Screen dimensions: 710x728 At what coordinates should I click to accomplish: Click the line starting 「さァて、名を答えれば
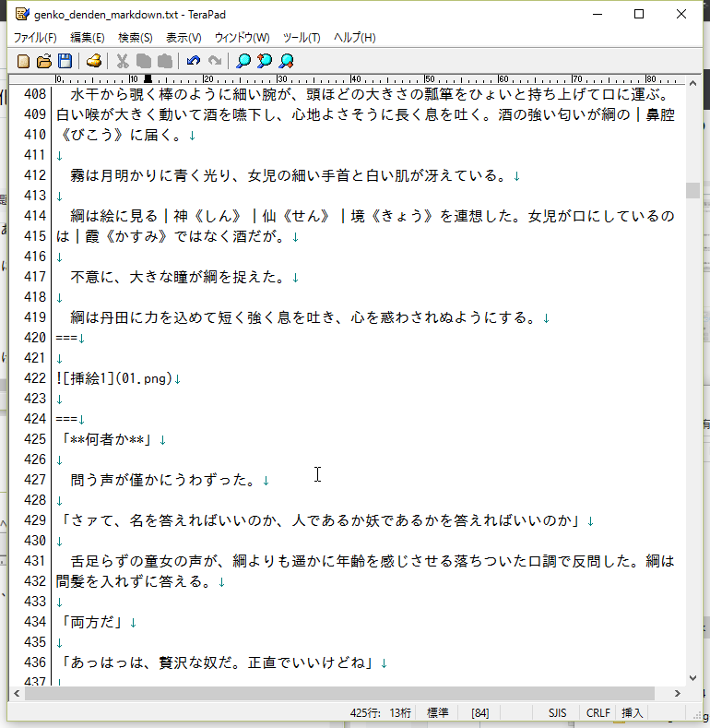(320, 520)
